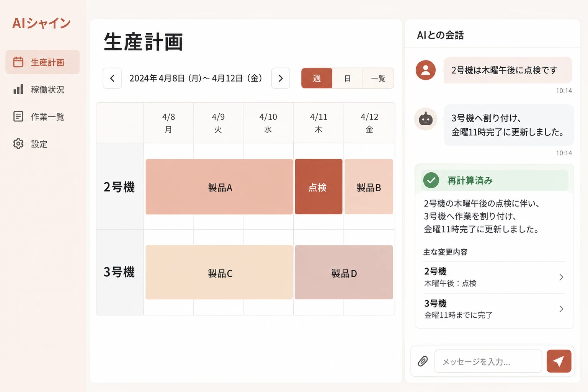Click the 再計算済み status banner

[x=494, y=180]
